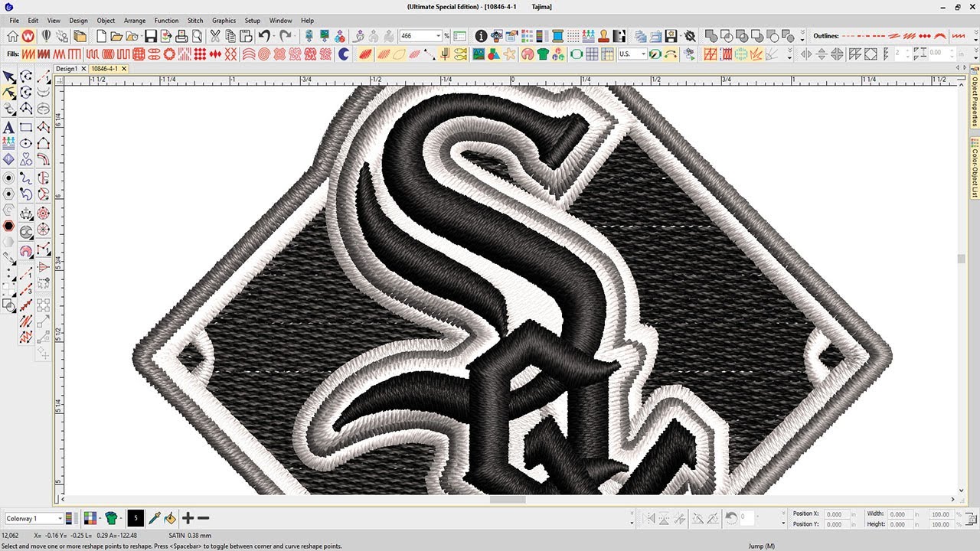
Task: Click the red hexagon tool in left panel
Action: click(8, 226)
